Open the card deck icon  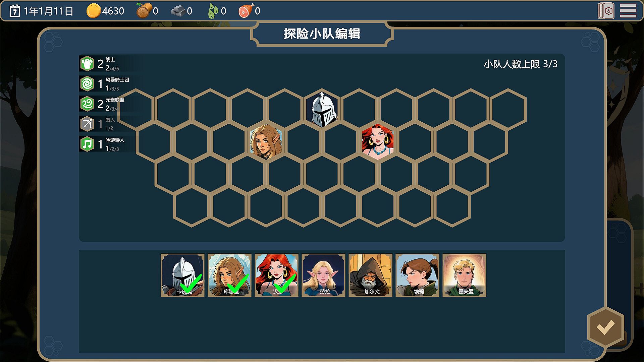pos(606,11)
